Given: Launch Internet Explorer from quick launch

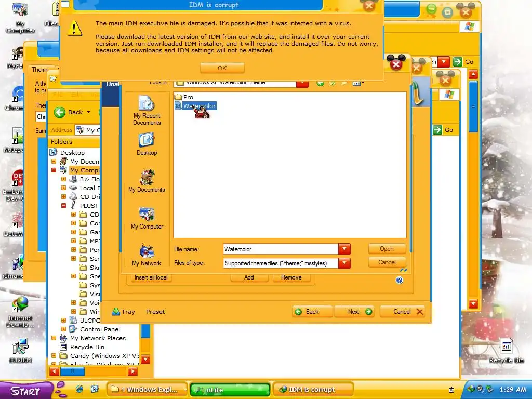Looking at the screenshot, I should pos(79,389).
